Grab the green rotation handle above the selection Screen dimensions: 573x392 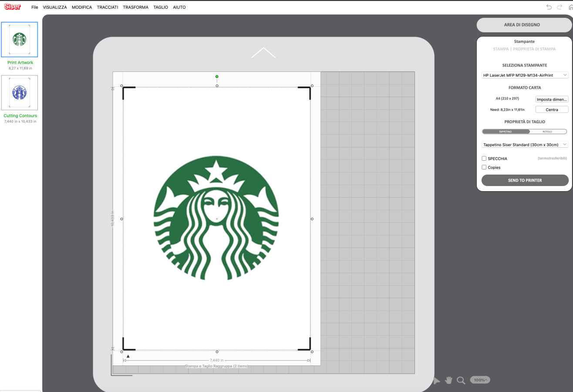point(217,77)
